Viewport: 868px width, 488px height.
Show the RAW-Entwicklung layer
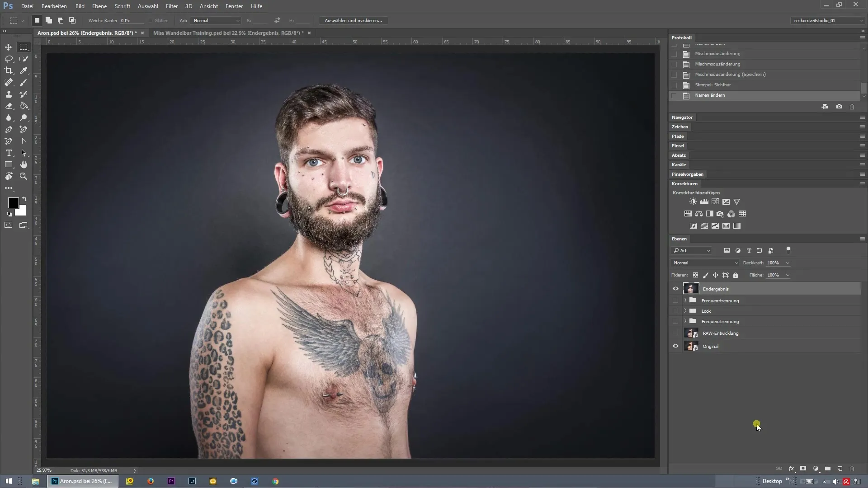(675, 333)
